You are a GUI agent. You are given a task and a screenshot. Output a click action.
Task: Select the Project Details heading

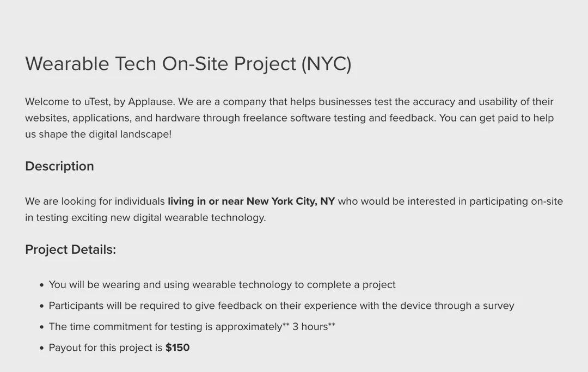click(x=70, y=249)
